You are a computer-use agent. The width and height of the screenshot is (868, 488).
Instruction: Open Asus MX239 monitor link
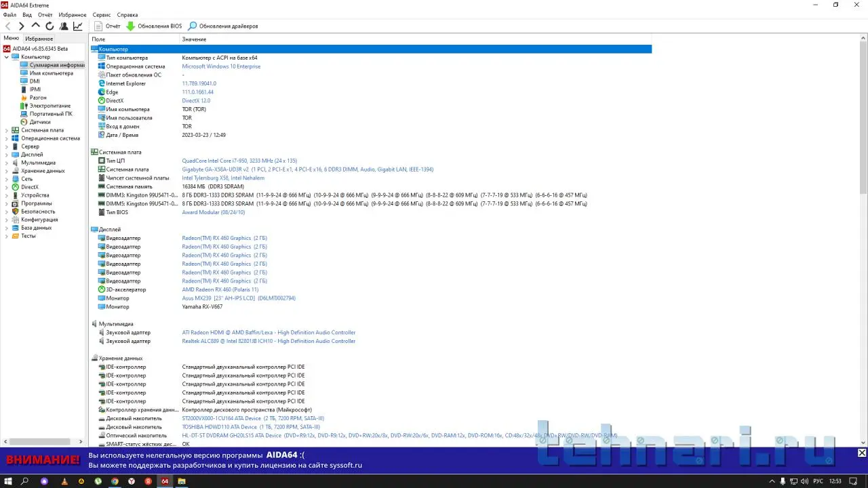pos(239,298)
